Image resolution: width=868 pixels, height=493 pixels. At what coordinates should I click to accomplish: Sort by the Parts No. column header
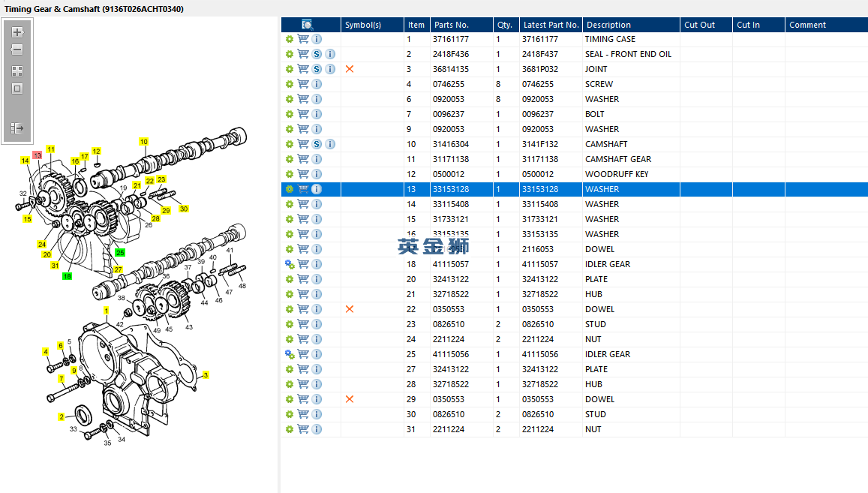[451, 24]
